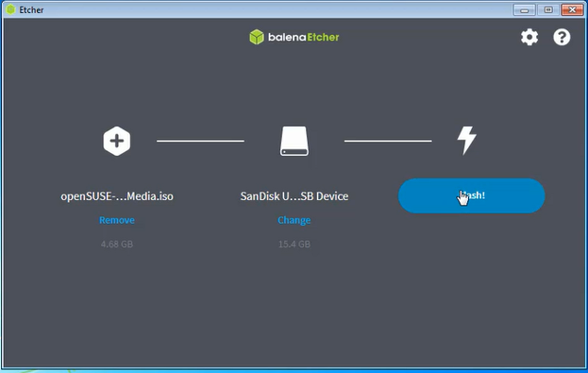The image size is (588, 373).
Task: Click the openSUSE-...Media.iso file name
Action: [x=117, y=196]
